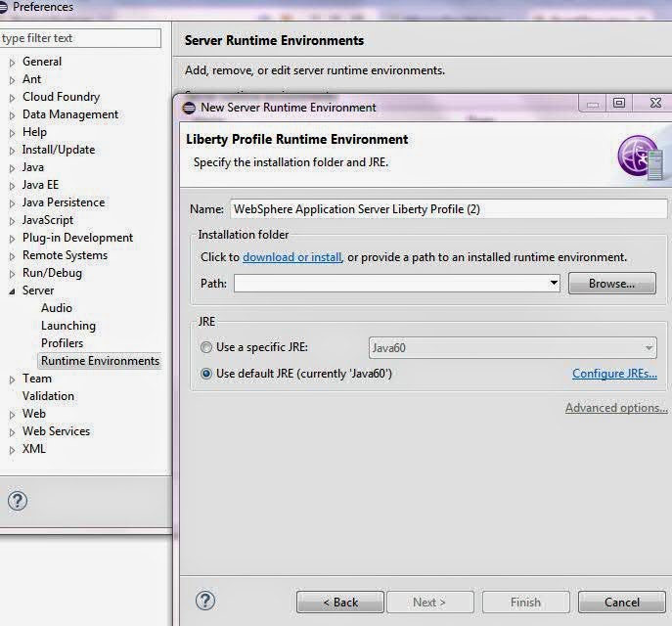Open the Path dropdown list
This screenshot has width=672, height=626.
(554, 283)
